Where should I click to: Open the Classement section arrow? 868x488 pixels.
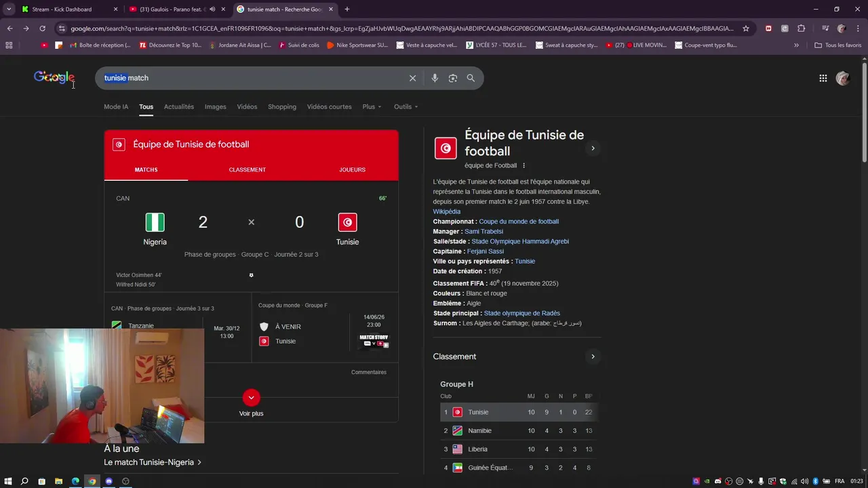[593, 357]
